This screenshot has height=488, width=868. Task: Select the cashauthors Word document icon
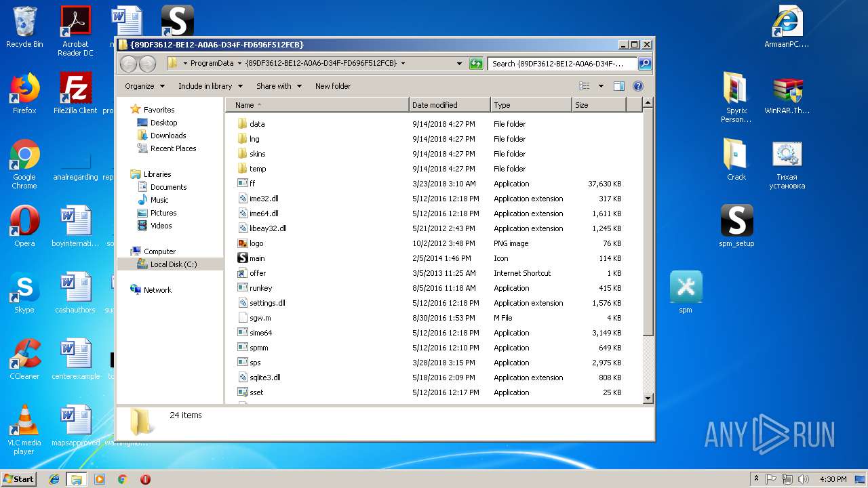pyautogui.click(x=75, y=293)
